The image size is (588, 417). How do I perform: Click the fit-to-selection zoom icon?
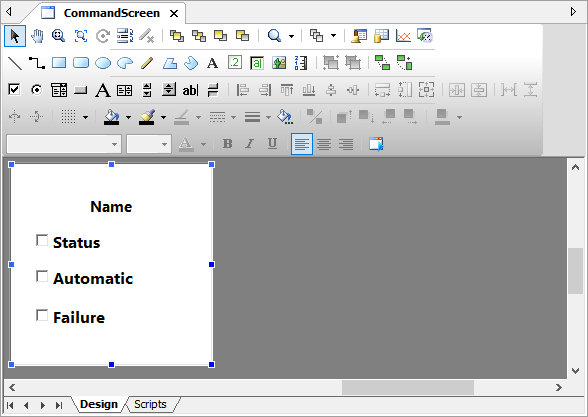click(81, 36)
